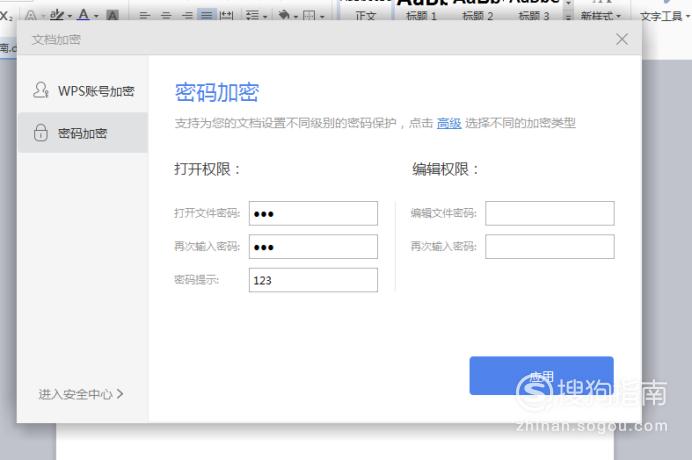692x460 pixels.
Task: Open 新样式 dropdown
Action: point(601,16)
